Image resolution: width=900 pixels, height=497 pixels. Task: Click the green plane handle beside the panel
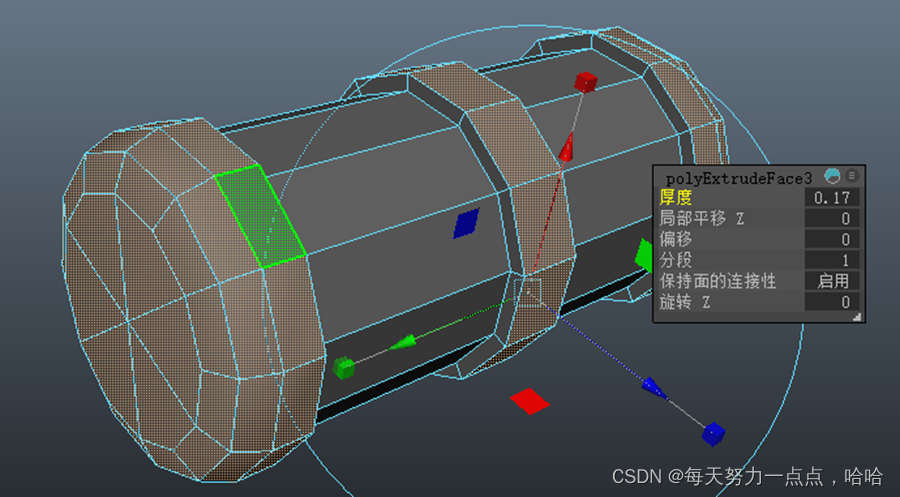click(x=644, y=255)
